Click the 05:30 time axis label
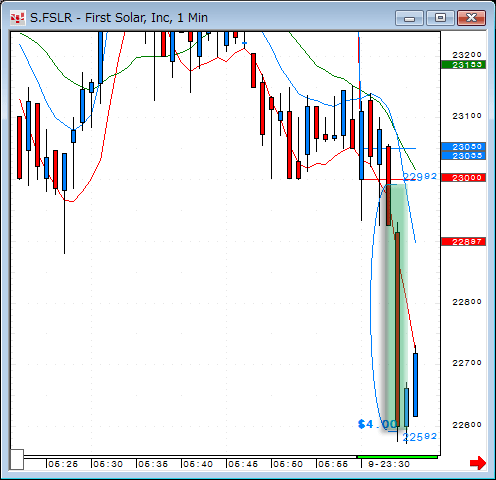The height and width of the screenshot is (480, 496). (108, 464)
